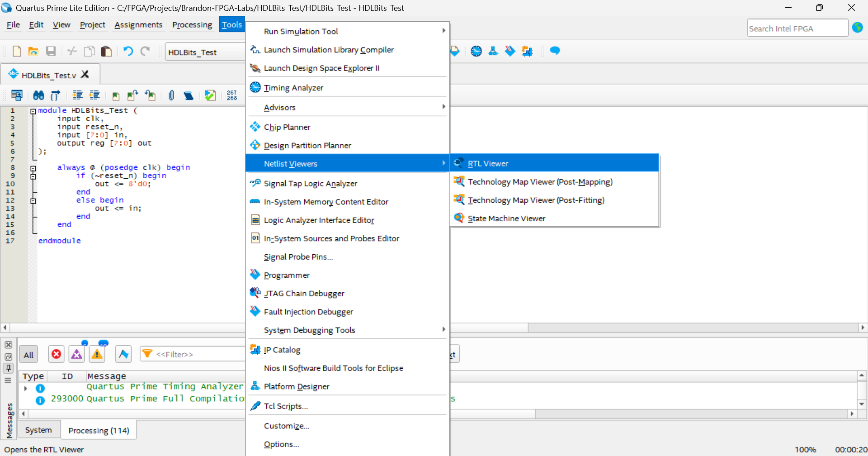
Task: Click the Analyze Current File icon
Action: [x=210, y=95]
